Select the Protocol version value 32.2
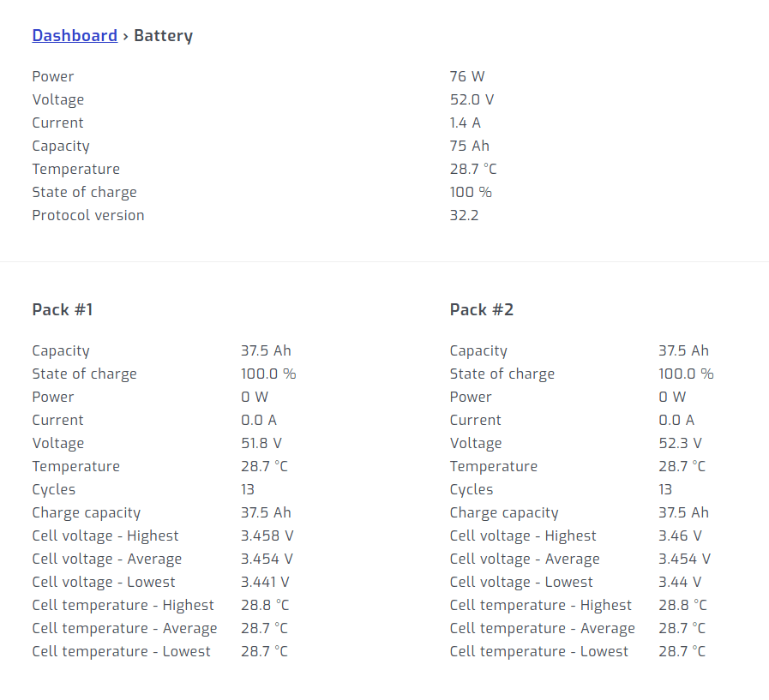 pyautogui.click(x=464, y=216)
